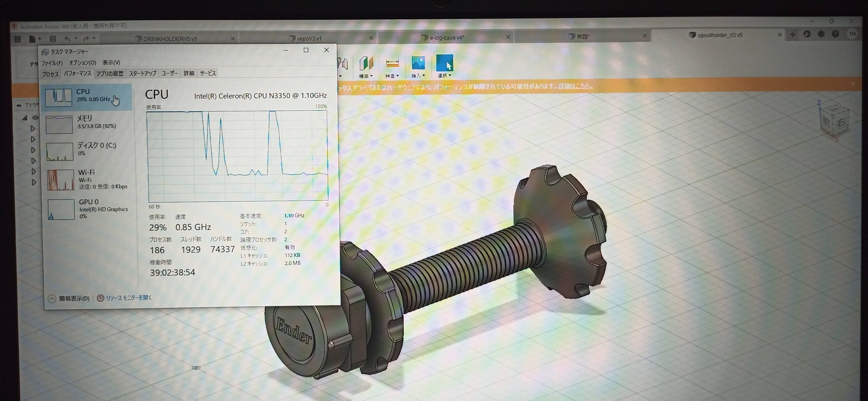868x401 pixels.
Task: Click the リソース モニターを開く link
Action: 129,298
